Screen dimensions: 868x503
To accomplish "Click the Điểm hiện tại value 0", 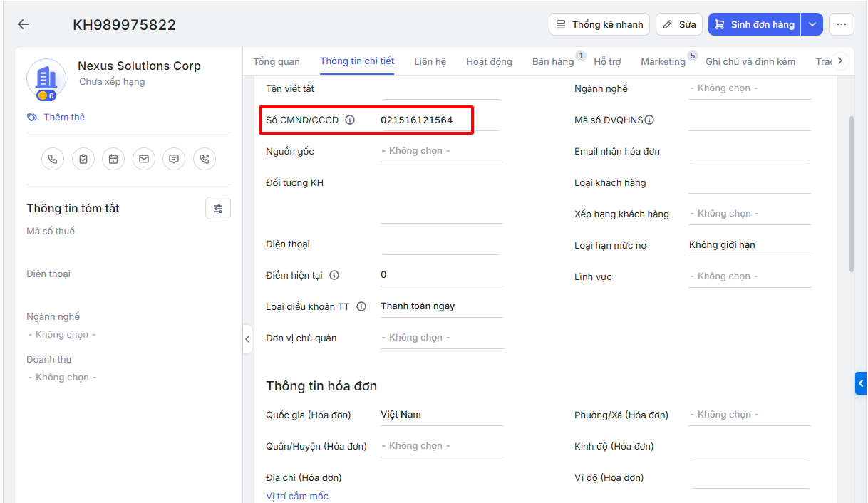I will [x=383, y=275].
